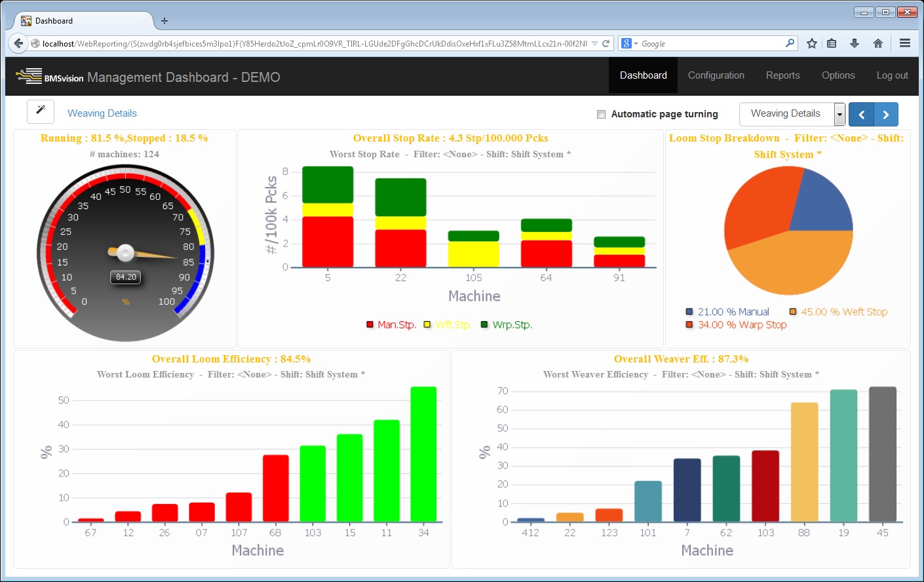The height and width of the screenshot is (582, 924).
Task: Enable Automatic page turning checkbox
Action: tap(601, 115)
